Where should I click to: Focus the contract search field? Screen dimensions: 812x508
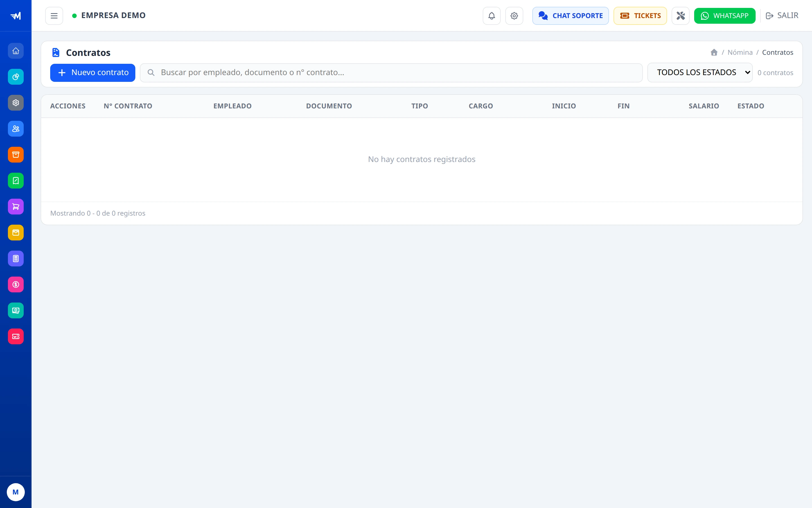pos(391,73)
